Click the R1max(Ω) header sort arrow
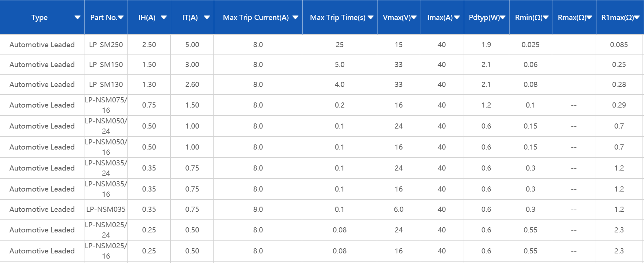 click(637, 17)
